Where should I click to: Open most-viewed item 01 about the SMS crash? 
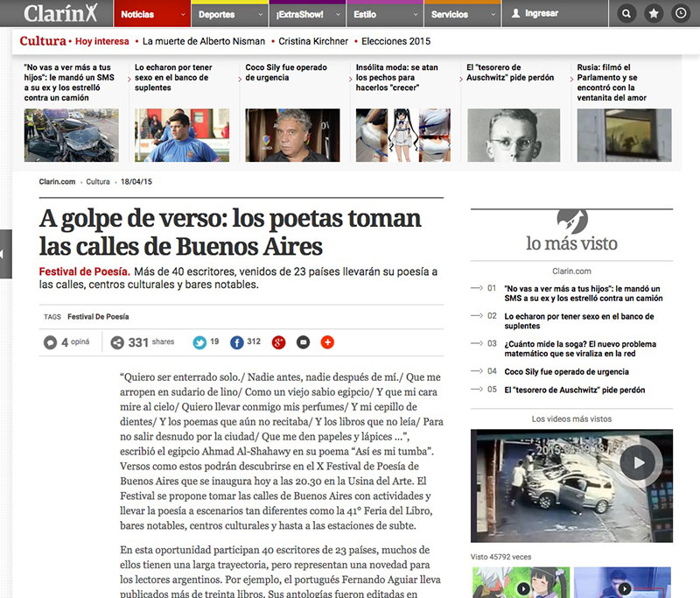[x=584, y=293]
